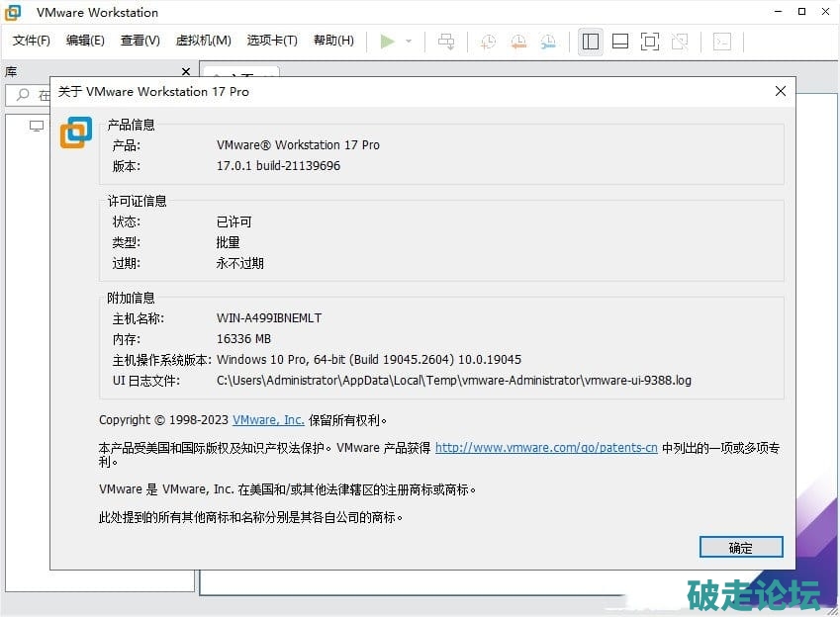Click the take snapshot icon
Screen dimensions: 840x617
click(x=488, y=42)
